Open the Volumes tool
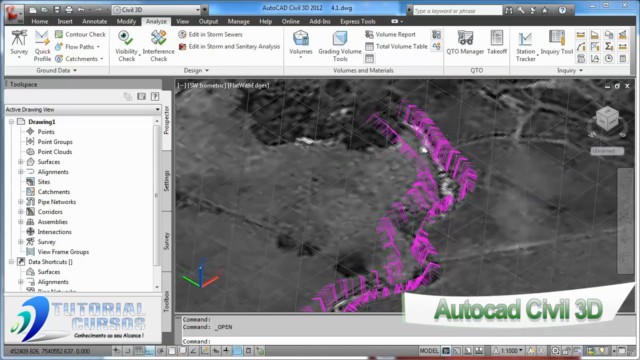This screenshot has width=640, height=360. [x=301, y=43]
